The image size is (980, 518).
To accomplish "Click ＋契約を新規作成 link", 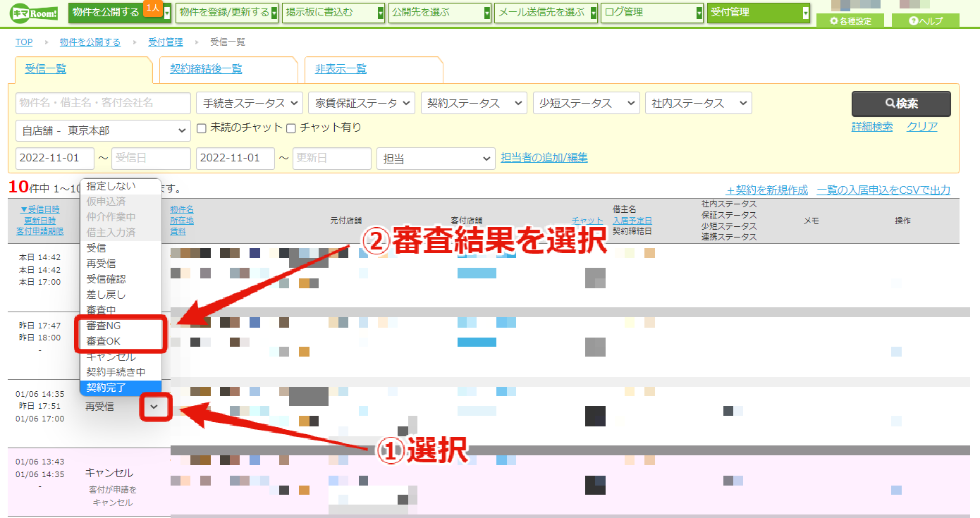I will pyautogui.click(x=767, y=190).
